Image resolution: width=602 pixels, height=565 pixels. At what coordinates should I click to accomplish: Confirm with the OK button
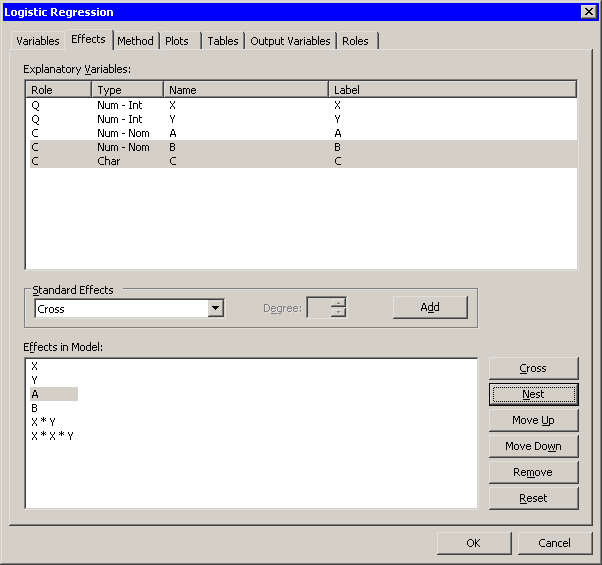(x=474, y=543)
